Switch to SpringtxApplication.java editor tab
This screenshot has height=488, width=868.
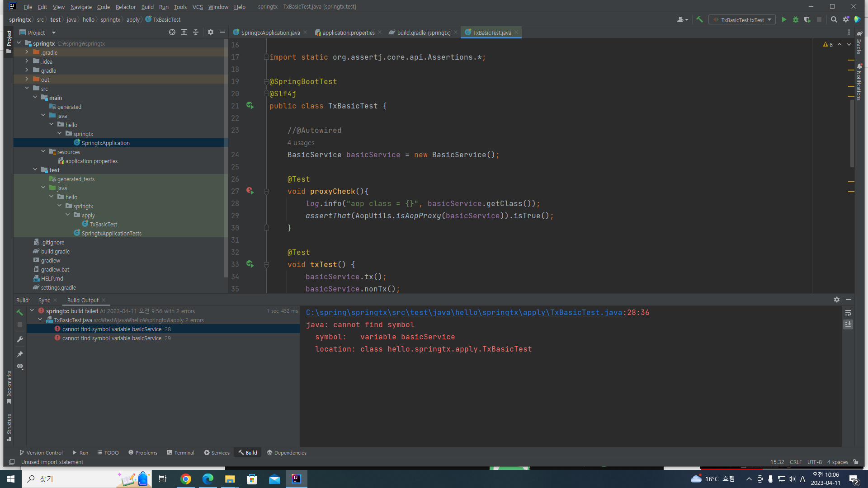click(270, 33)
